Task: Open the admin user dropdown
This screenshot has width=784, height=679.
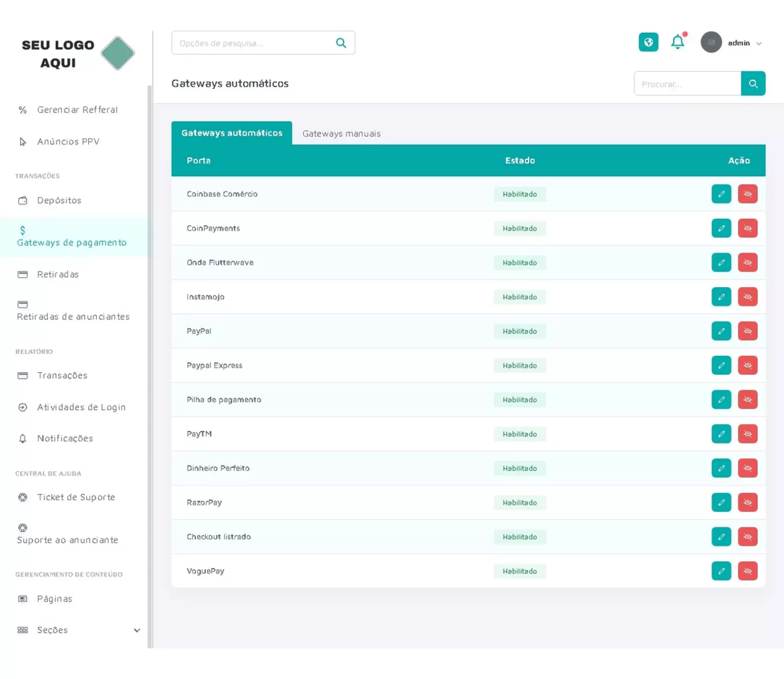Action: 738,43
